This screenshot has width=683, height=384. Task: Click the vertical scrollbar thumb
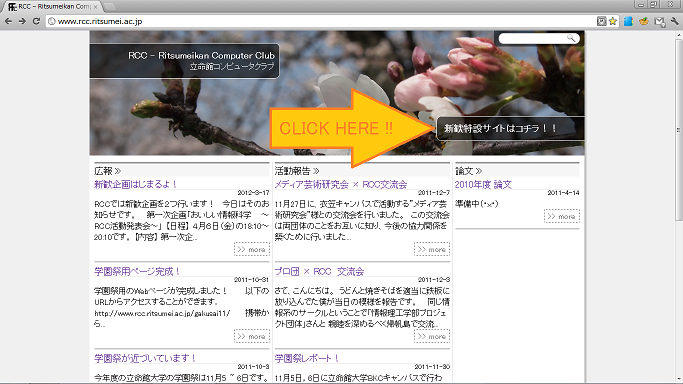coord(679,130)
